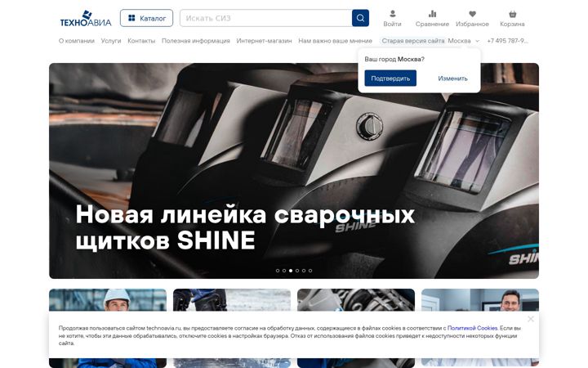The image size is (588, 368).
Task: Open Интернет-магазин menu item
Action: coord(264,41)
